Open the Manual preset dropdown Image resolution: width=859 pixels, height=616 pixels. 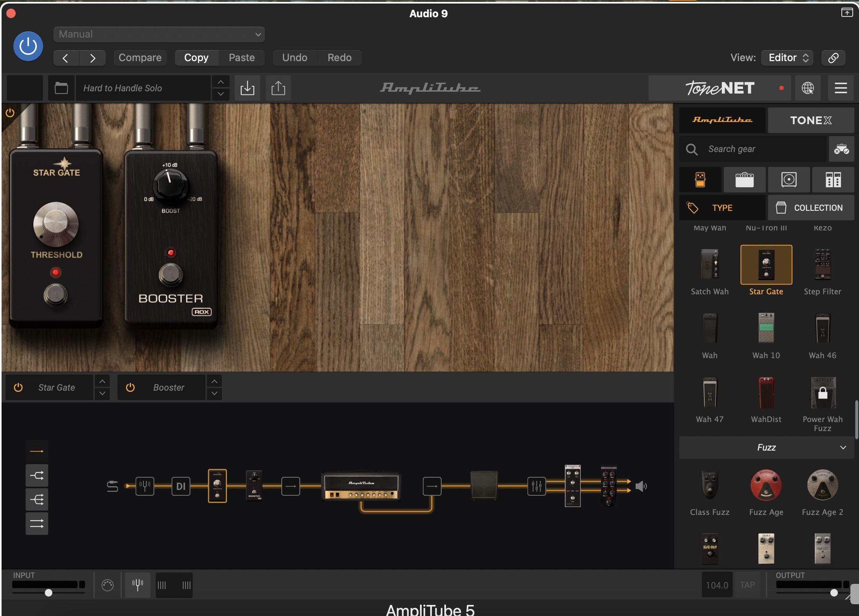pyautogui.click(x=159, y=34)
